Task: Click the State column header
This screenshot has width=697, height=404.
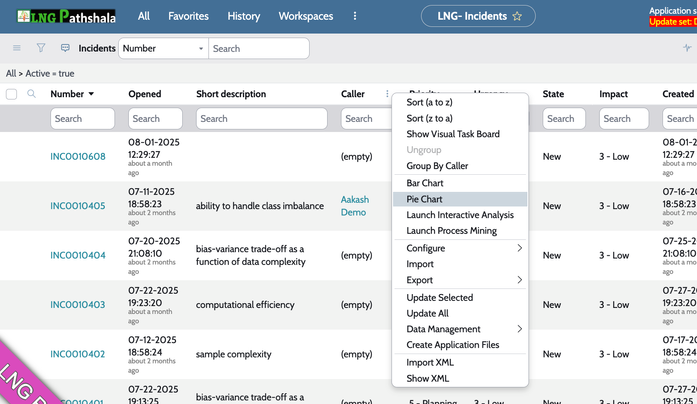Action: pos(553,94)
